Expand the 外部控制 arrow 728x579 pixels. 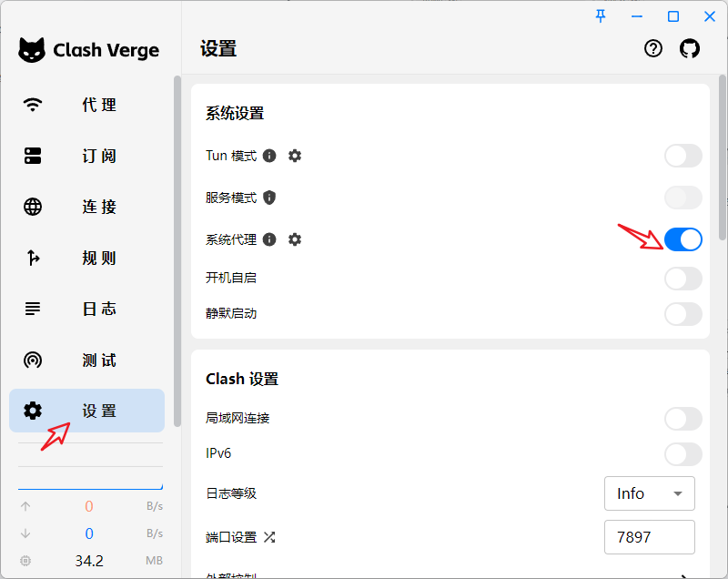click(684, 574)
